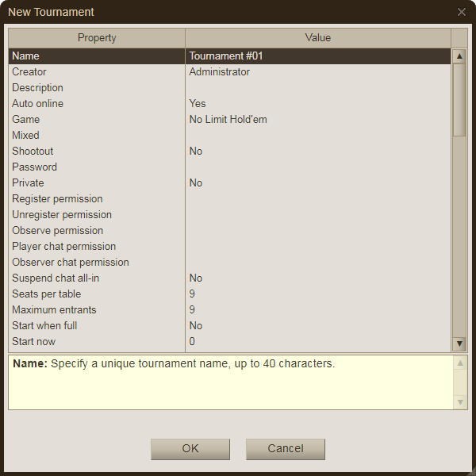Close the New Tournament dialog

coord(462,12)
